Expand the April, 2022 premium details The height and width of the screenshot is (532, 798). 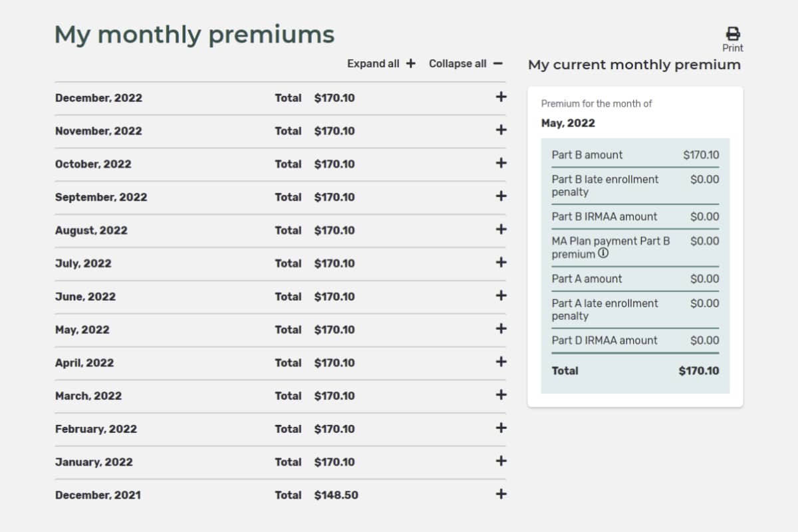(500, 362)
